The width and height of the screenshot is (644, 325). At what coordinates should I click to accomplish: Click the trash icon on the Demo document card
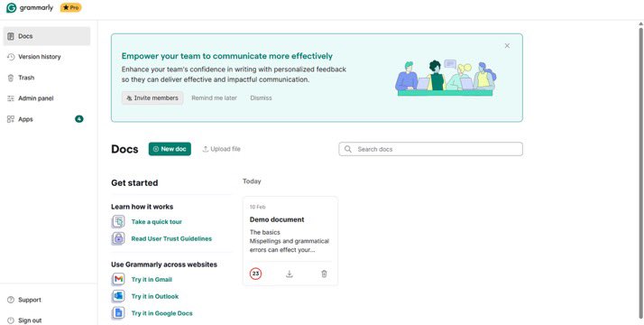coord(324,274)
